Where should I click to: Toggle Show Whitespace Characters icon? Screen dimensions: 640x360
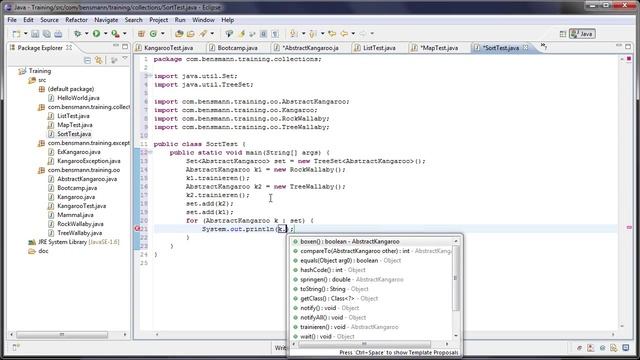276,34
